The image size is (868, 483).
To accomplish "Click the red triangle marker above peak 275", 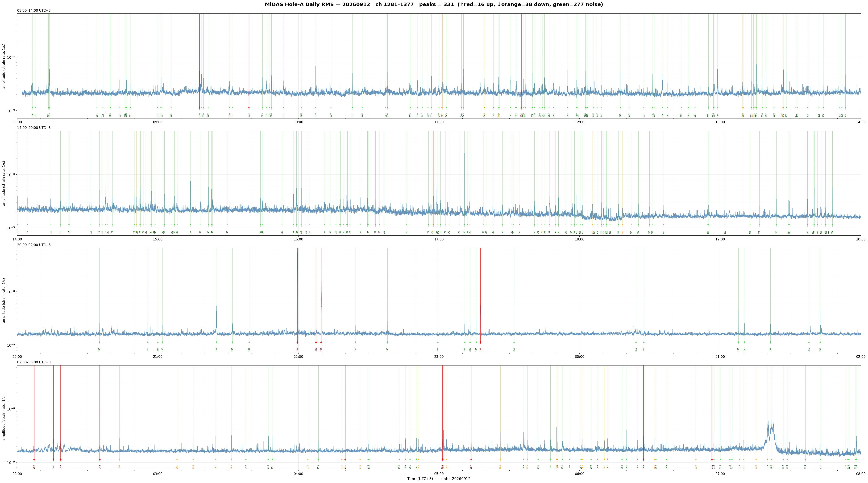I will (345, 459).
